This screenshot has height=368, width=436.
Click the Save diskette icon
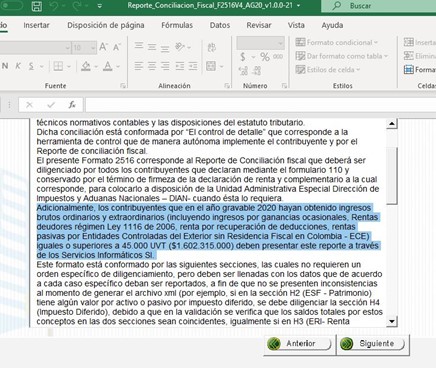[x=37, y=6]
